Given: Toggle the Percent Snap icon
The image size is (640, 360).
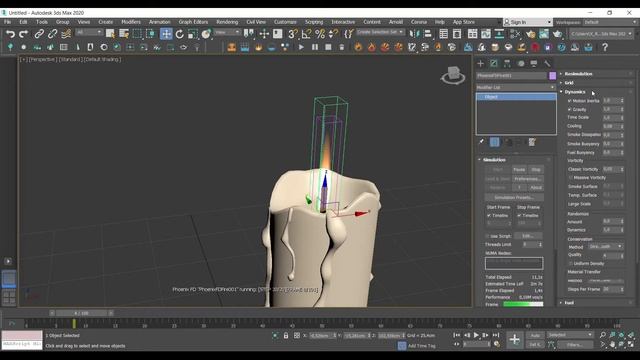Looking at the screenshot, I should 320,34.
